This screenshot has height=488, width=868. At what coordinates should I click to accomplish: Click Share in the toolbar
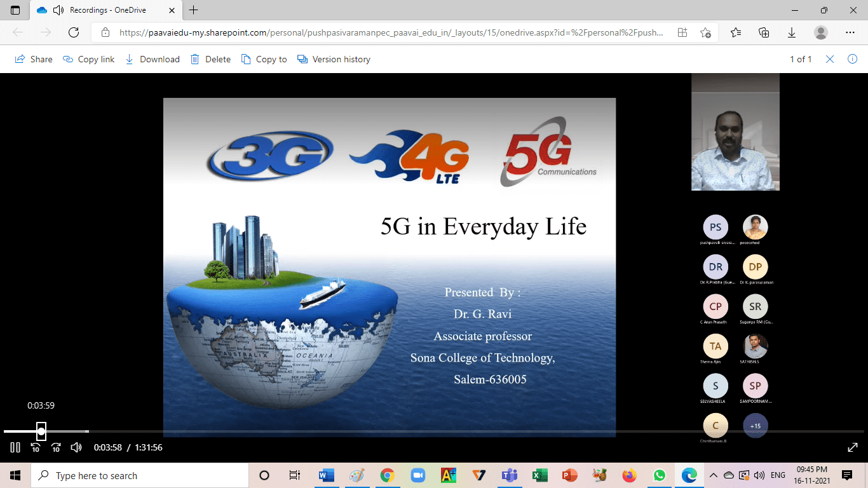[34, 59]
